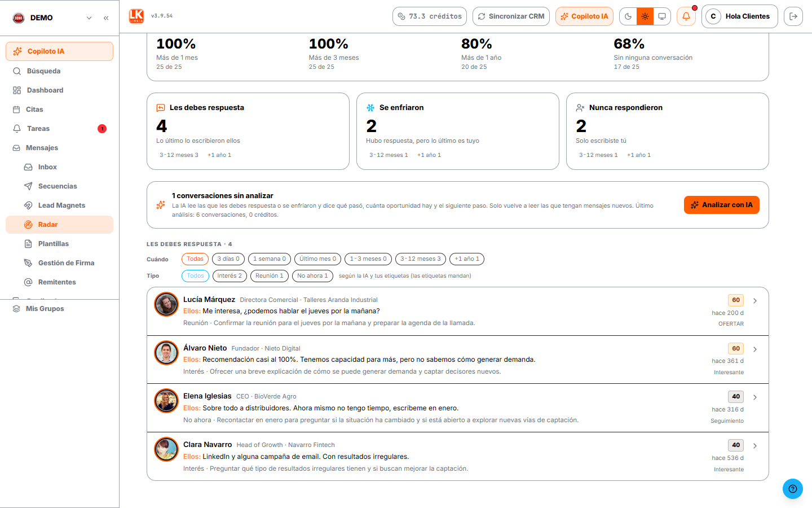Filter by type Reunión 1
The height and width of the screenshot is (508, 812).
[270, 276]
